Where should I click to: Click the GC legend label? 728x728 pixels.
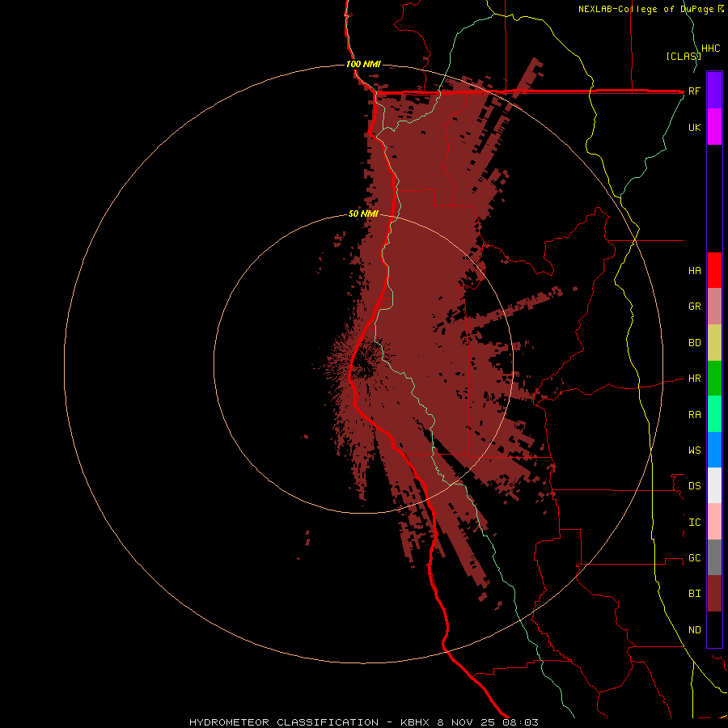(694, 558)
